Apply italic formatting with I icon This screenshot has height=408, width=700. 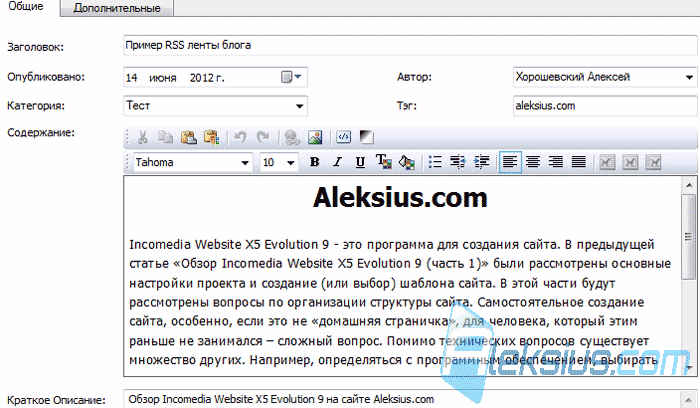pyautogui.click(x=338, y=162)
